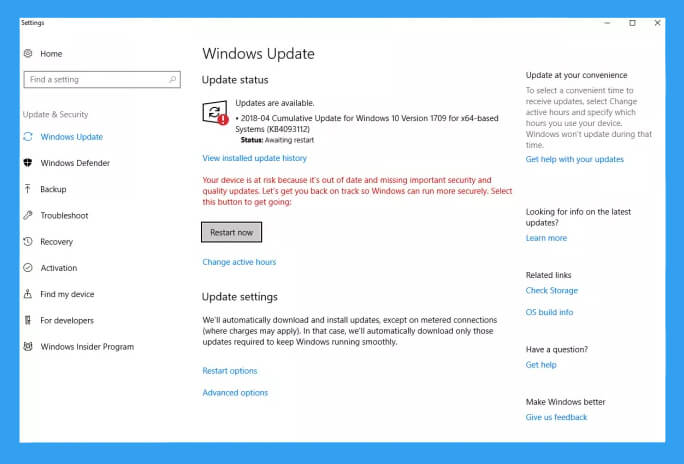Click Get help with your updates

pyautogui.click(x=575, y=159)
